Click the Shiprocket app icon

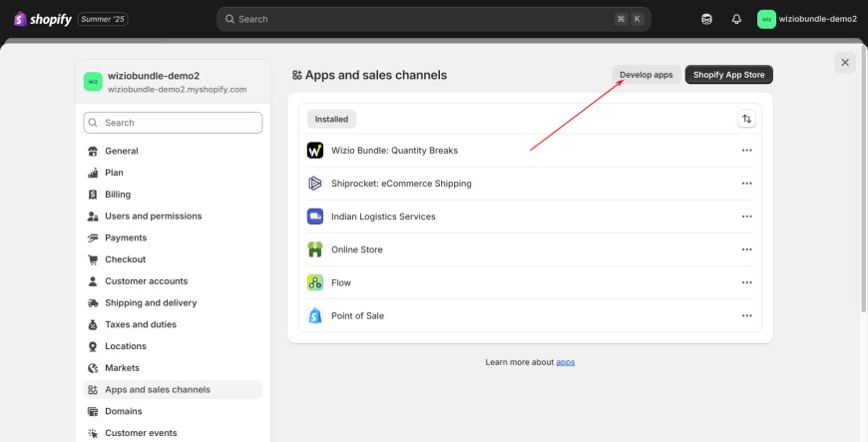315,184
